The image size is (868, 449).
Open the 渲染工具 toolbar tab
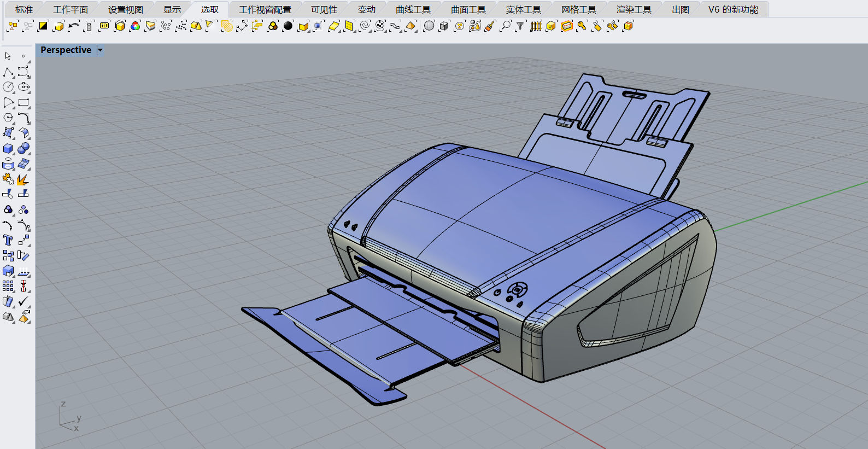(634, 9)
